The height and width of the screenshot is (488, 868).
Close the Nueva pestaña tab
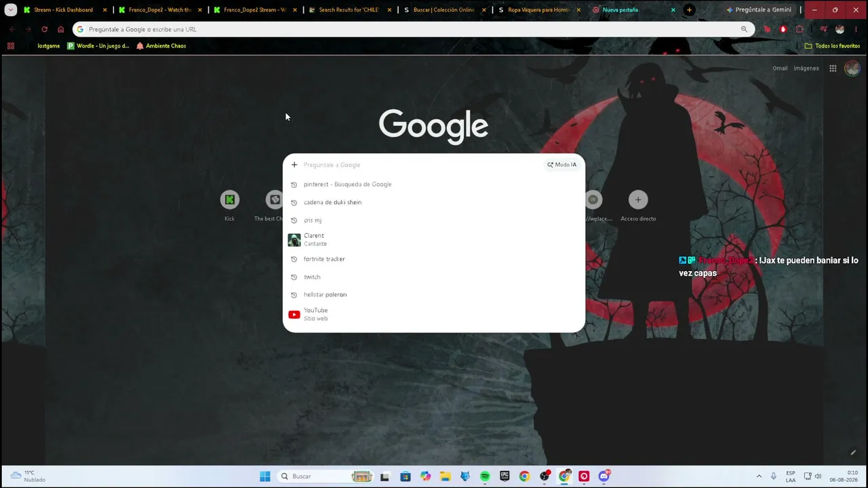tap(673, 10)
